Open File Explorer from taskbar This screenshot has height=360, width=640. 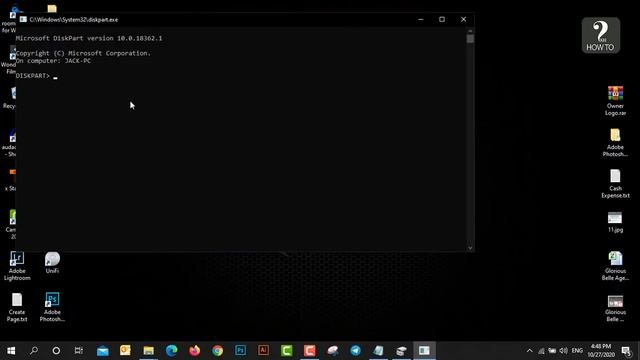coord(149,351)
